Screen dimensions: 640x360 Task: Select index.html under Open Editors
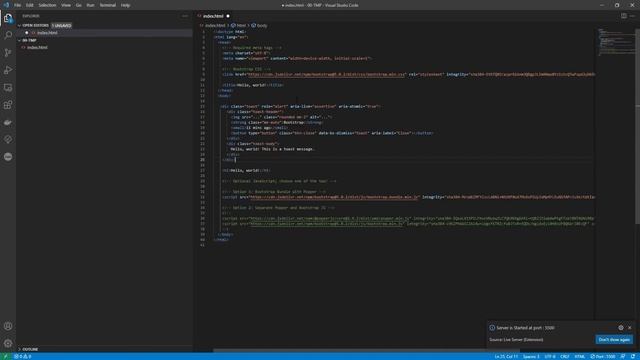(47, 33)
